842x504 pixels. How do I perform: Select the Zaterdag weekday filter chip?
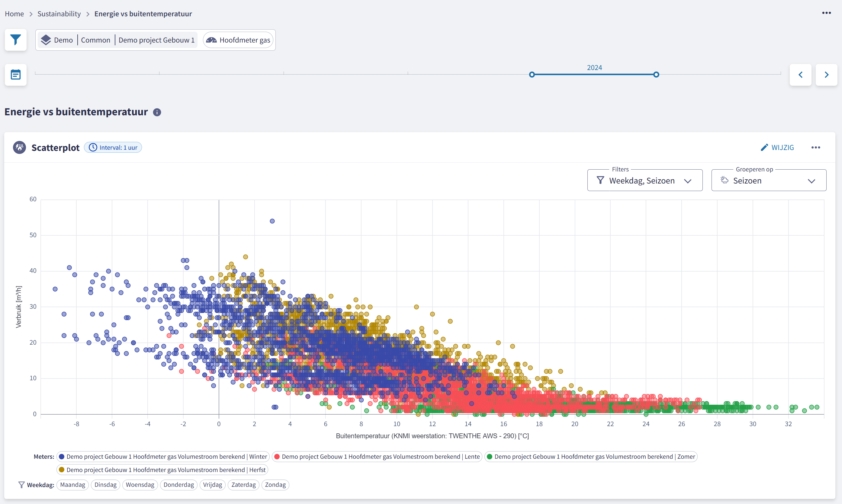243,485
